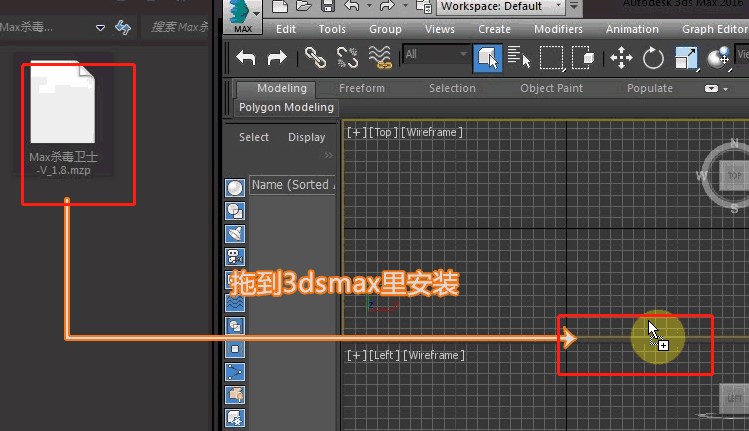Click the [Wireframe] label of Left viewport
Screen dimensions: 749x431
click(x=434, y=356)
